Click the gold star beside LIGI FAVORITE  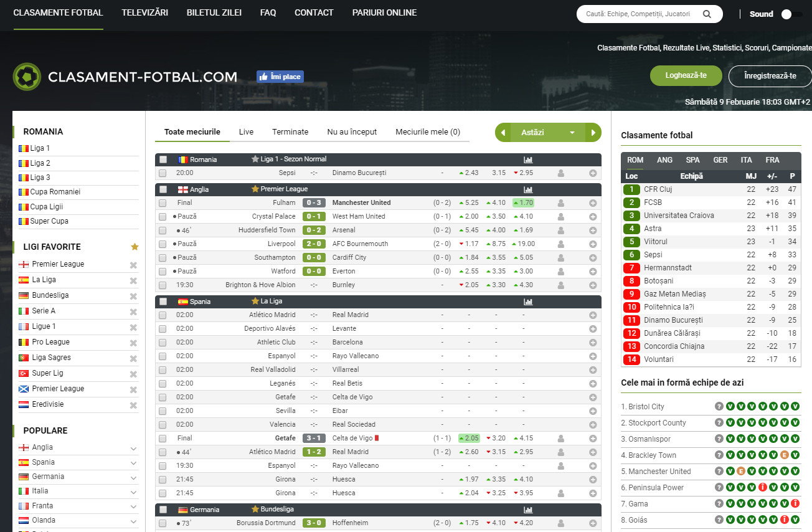tap(135, 247)
